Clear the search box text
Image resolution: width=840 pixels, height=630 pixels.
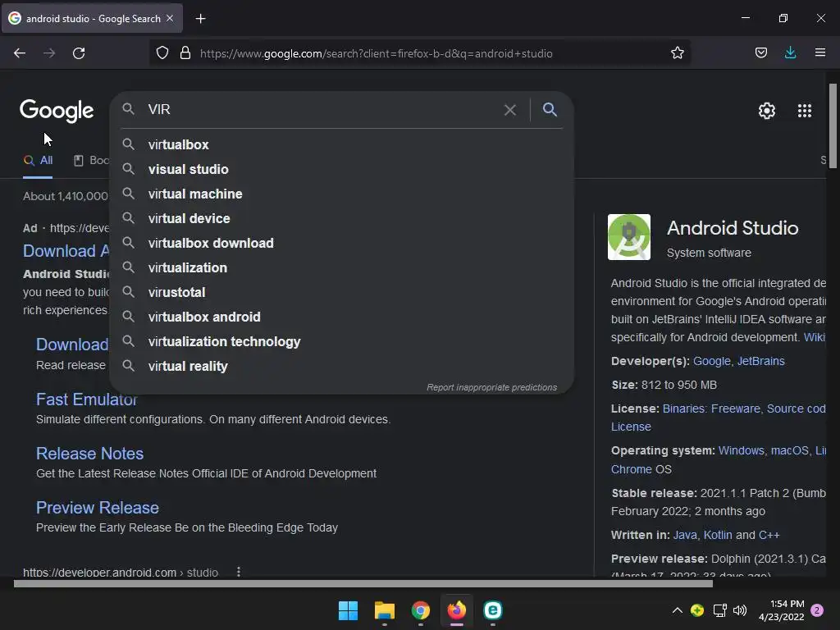[510, 110]
